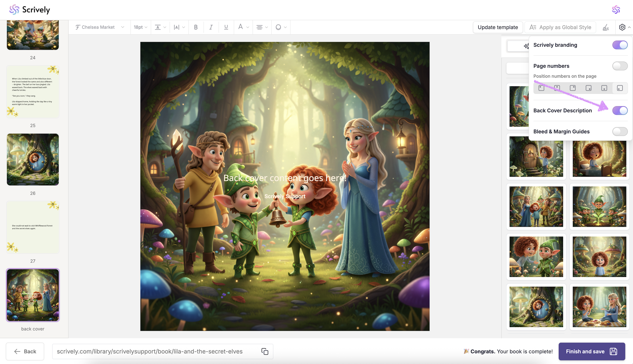This screenshot has width=633, height=364.
Task: Click Finish and save button
Action: pos(592,351)
